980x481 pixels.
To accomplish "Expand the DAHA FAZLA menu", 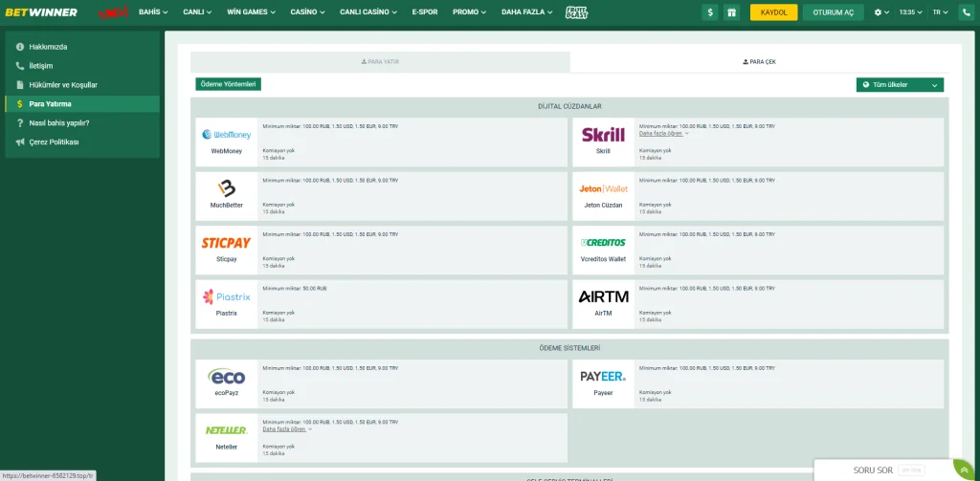I will [527, 11].
